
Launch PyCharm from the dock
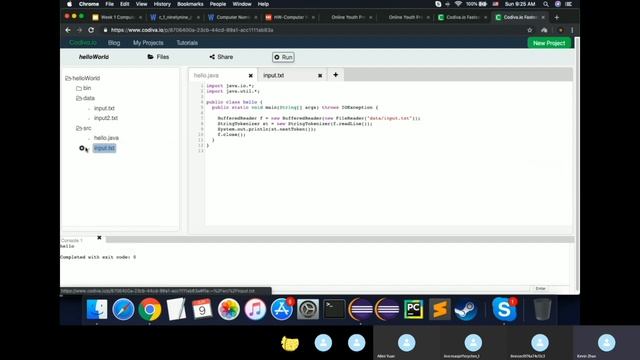click(x=413, y=309)
